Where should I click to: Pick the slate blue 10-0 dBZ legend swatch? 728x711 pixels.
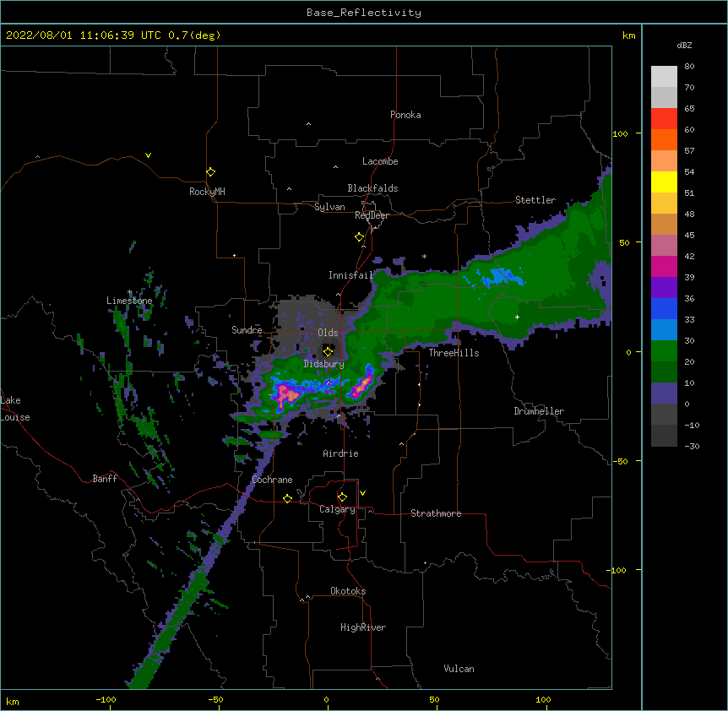tap(664, 393)
